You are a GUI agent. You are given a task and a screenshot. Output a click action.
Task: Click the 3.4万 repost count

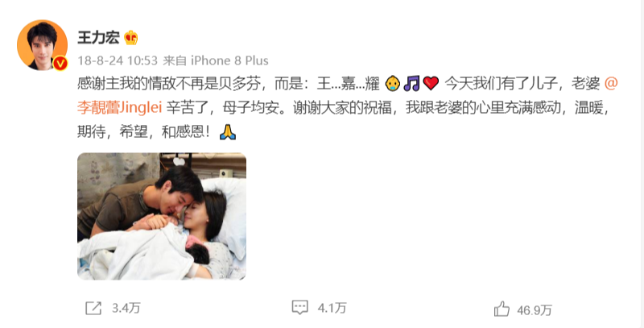coord(126,308)
